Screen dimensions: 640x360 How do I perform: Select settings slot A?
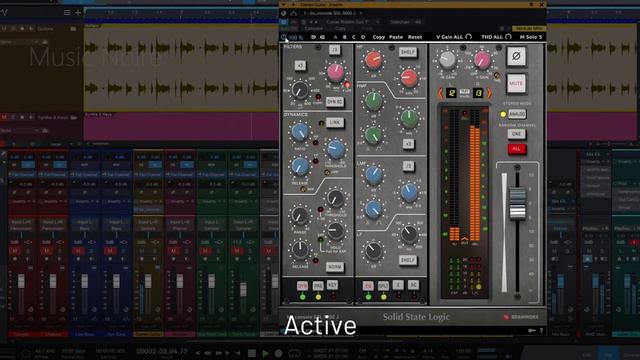coord(336,37)
